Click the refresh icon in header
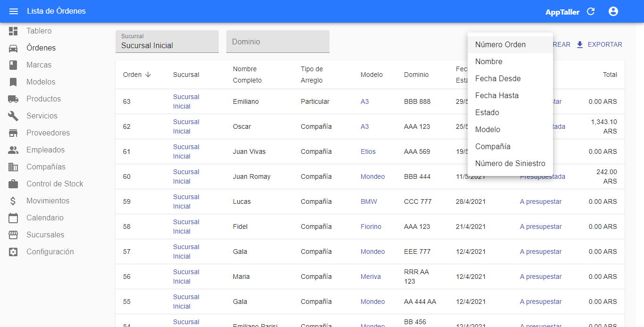The height and width of the screenshot is (327, 644). [591, 11]
